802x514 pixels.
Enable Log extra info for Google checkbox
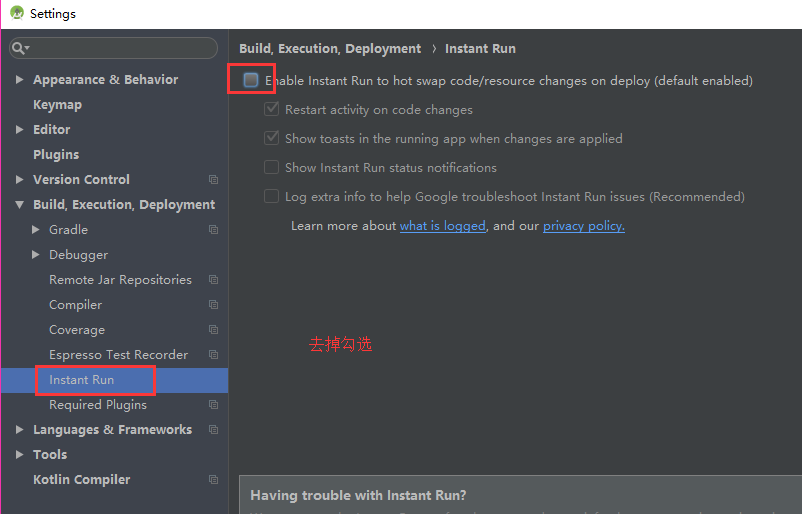271,196
